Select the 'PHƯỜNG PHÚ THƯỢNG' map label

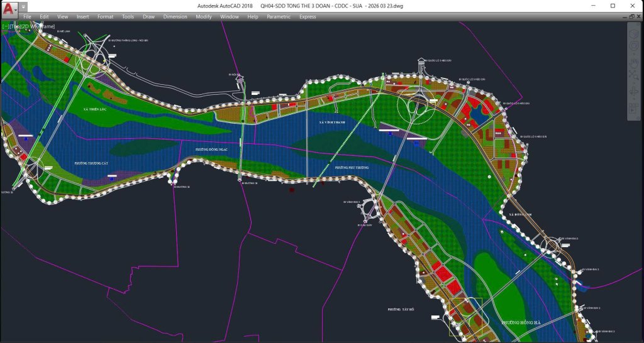point(352,167)
